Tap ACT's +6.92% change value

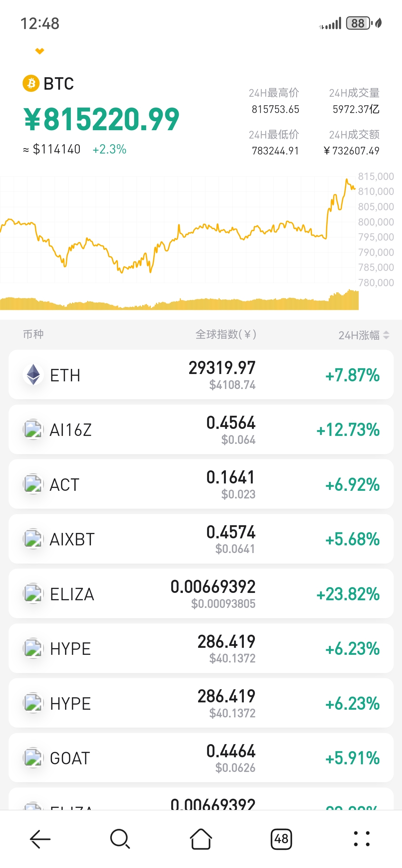pos(352,484)
